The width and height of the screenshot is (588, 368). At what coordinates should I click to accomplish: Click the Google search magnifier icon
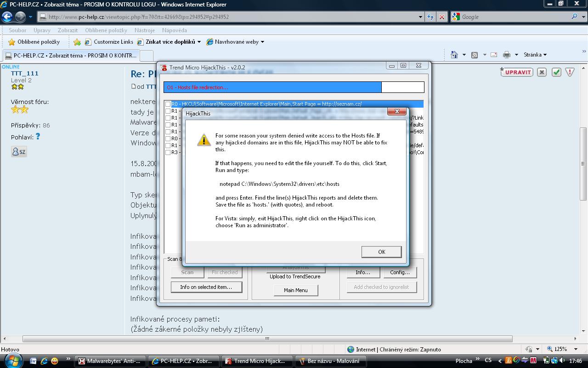click(x=574, y=17)
